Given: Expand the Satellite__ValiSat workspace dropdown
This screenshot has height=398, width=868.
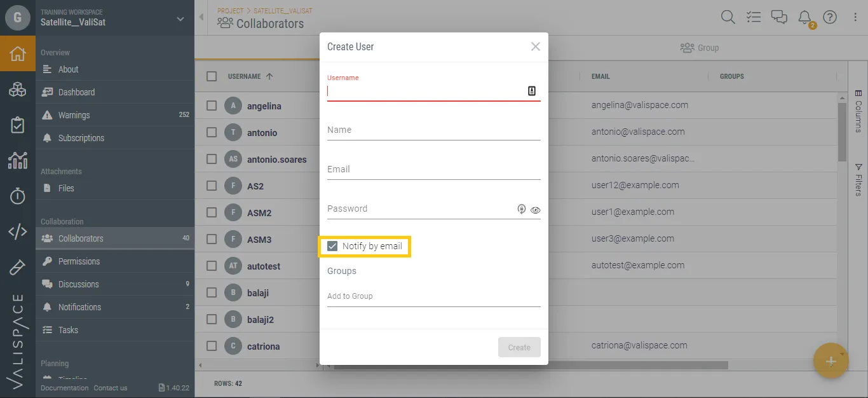Looking at the screenshot, I should point(180,19).
